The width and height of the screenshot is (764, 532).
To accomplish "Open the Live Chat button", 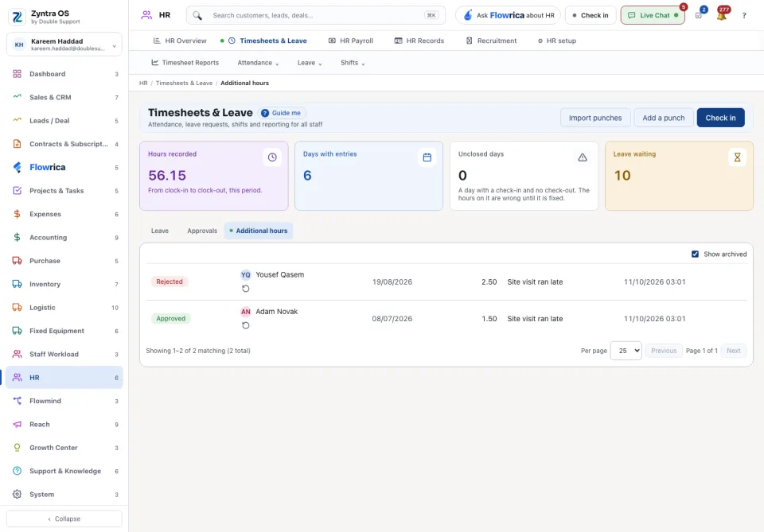I will pos(653,16).
